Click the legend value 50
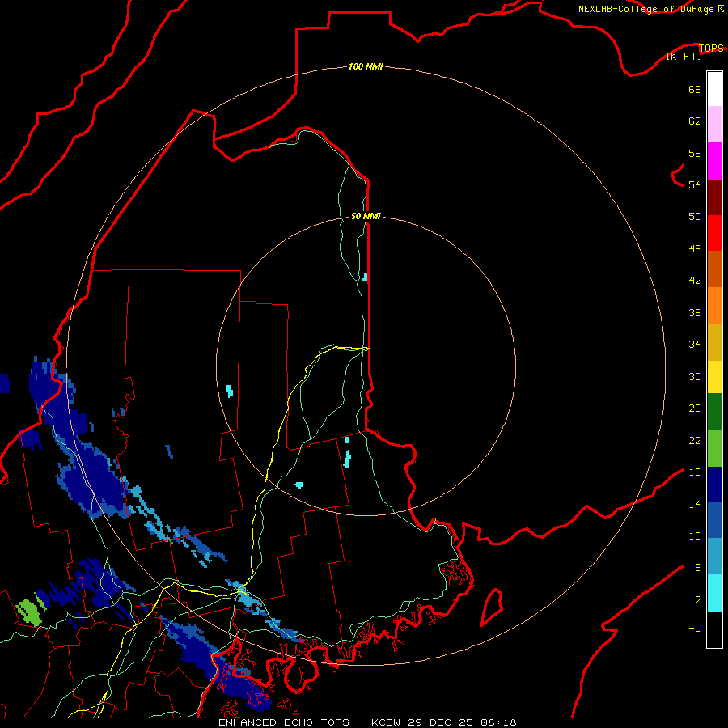Screen dimensions: 728x728 point(695,217)
